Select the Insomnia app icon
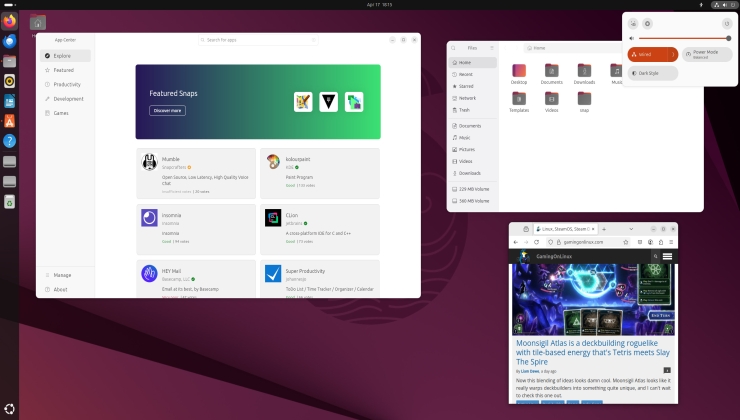The height and width of the screenshot is (420, 740). pyautogui.click(x=149, y=218)
